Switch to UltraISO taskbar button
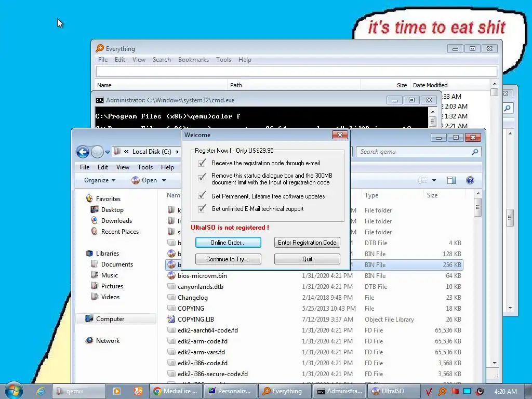 394,391
